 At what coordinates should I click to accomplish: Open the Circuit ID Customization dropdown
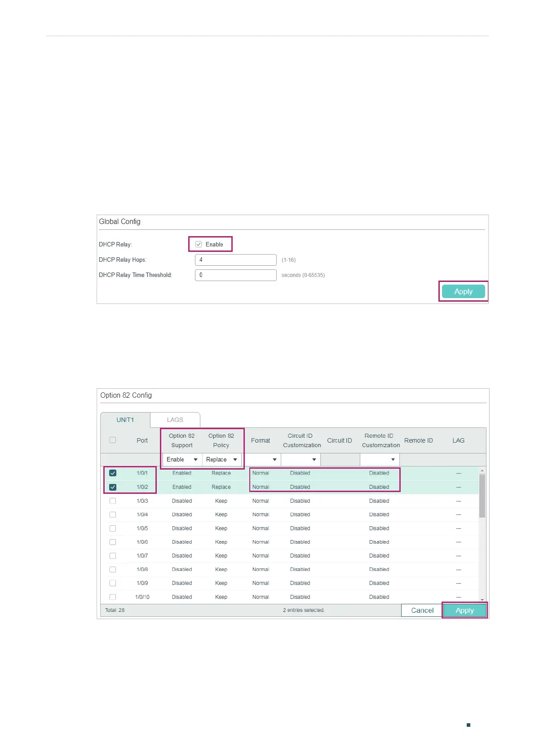click(x=301, y=460)
